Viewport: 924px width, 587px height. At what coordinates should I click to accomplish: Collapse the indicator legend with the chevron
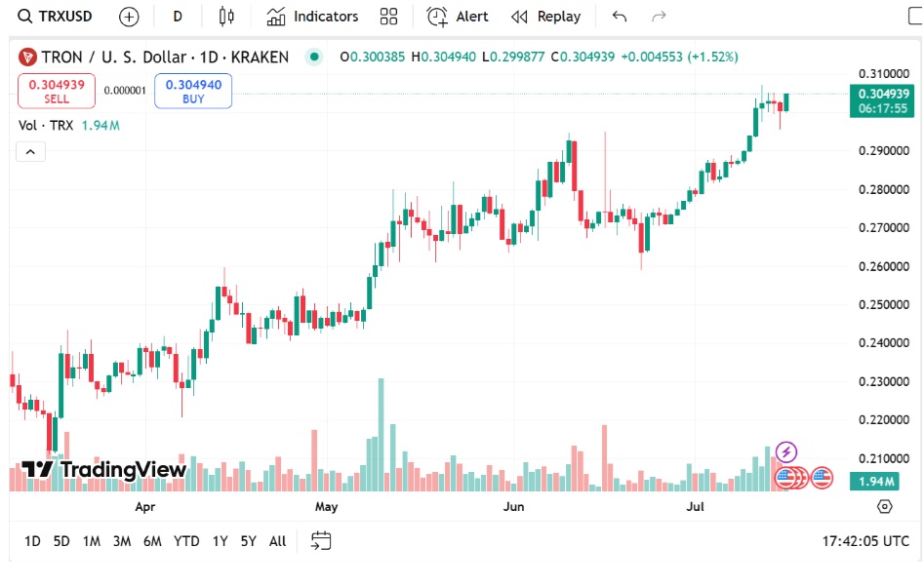coord(30,151)
